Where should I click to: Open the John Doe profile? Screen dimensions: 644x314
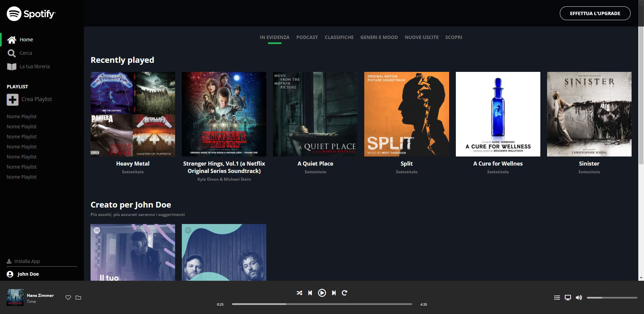[x=23, y=274]
